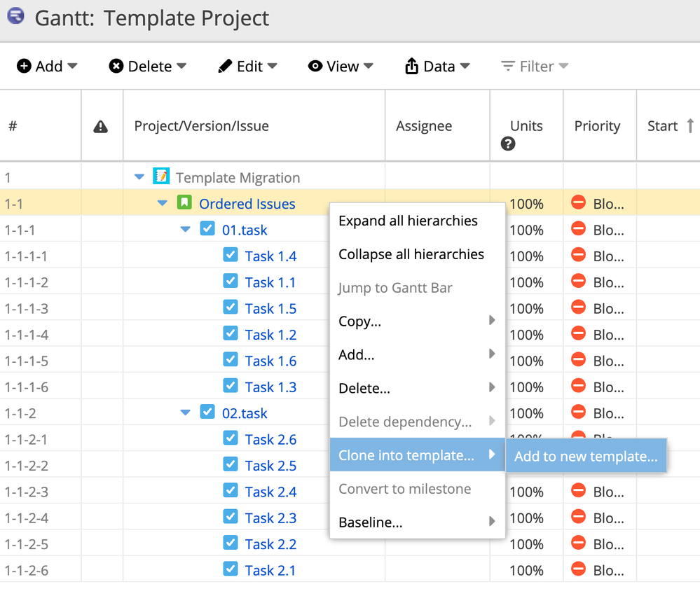
Task: Click the Blocker priority icon in Ordered Issues row
Action: click(578, 202)
